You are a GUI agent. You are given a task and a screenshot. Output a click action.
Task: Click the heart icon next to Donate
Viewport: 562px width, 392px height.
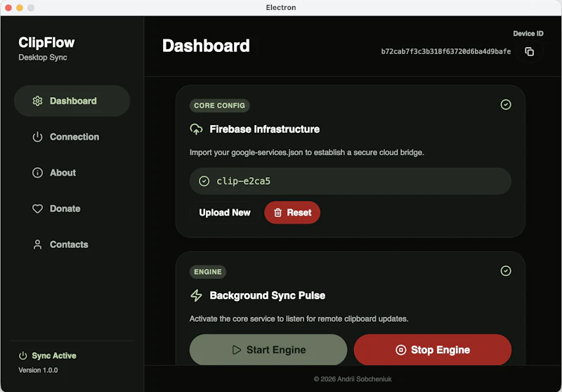37,209
